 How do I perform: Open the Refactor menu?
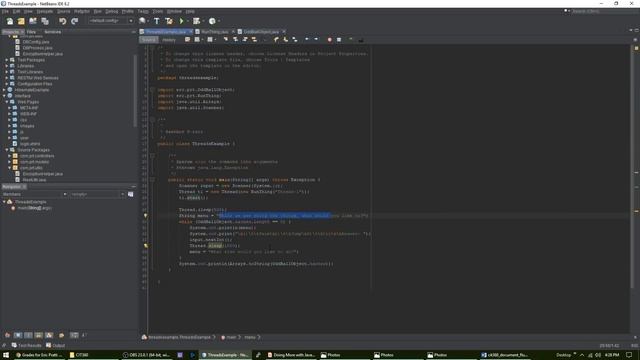coord(82,11)
